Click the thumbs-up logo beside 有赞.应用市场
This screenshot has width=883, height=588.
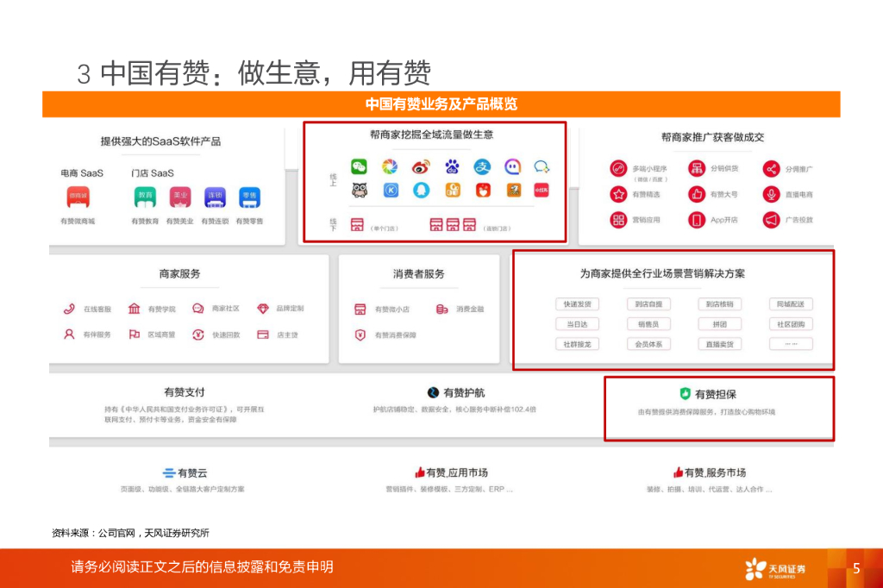[x=420, y=472]
